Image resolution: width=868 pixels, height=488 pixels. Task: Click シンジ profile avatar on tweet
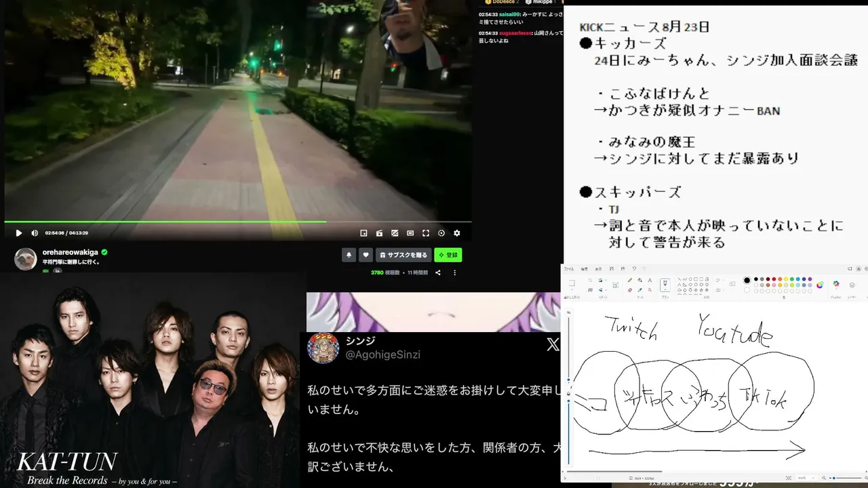coord(323,348)
